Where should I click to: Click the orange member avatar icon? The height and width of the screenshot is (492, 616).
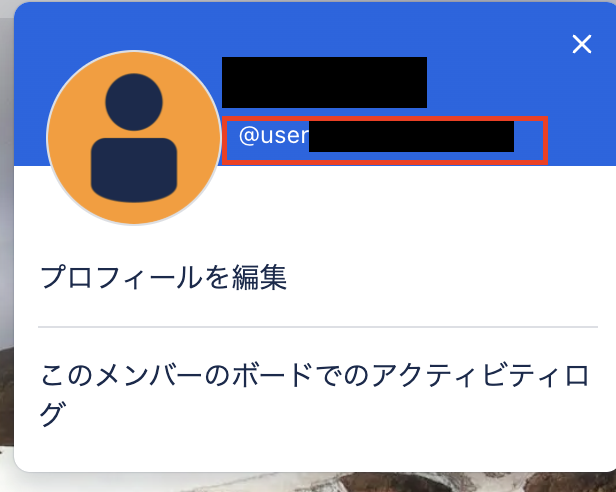click(x=134, y=138)
